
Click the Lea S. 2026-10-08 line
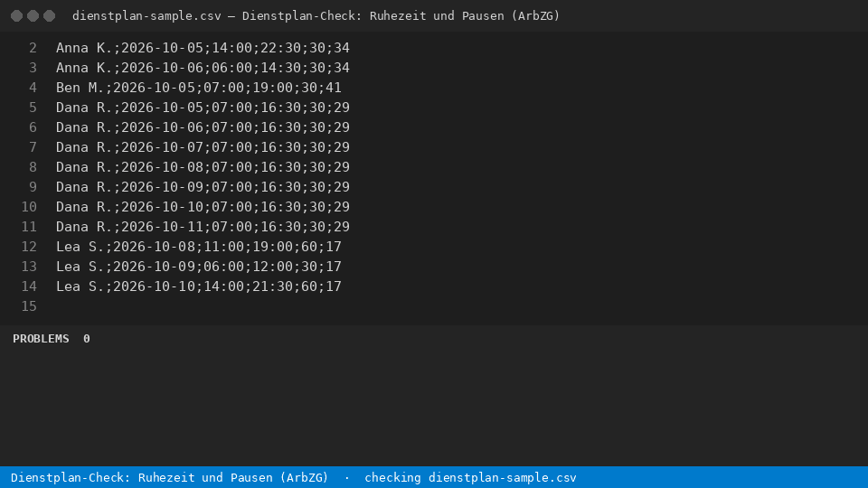click(199, 247)
